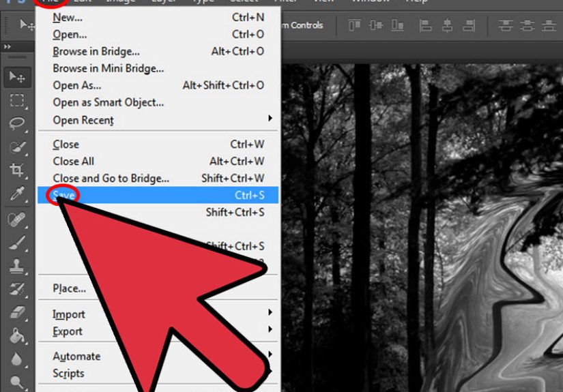
Task: Select the Paint Bucket tool
Action: point(17,335)
